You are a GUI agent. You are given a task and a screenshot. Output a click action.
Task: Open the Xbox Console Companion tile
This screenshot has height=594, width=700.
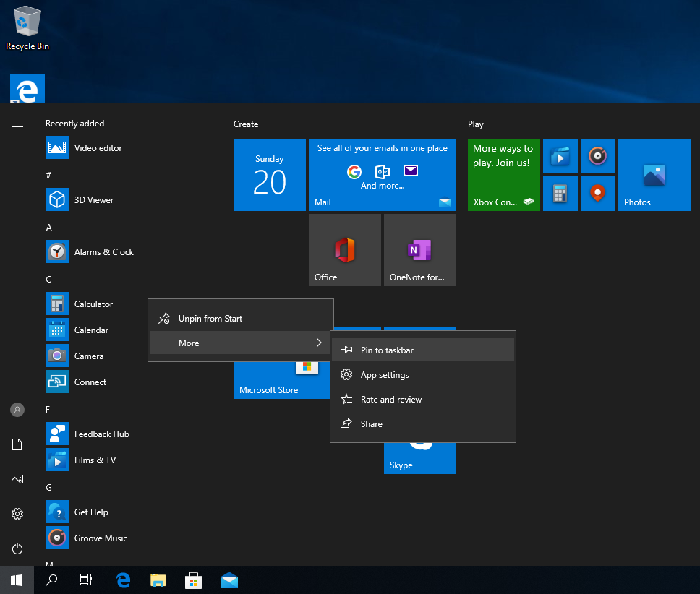pyautogui.click(x=503, y=175)
